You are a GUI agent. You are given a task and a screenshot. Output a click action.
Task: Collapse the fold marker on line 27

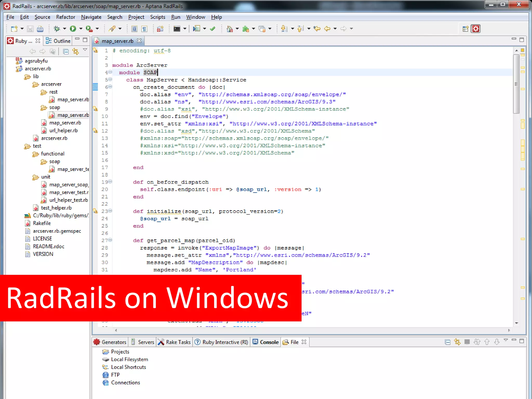coord(110,240)
